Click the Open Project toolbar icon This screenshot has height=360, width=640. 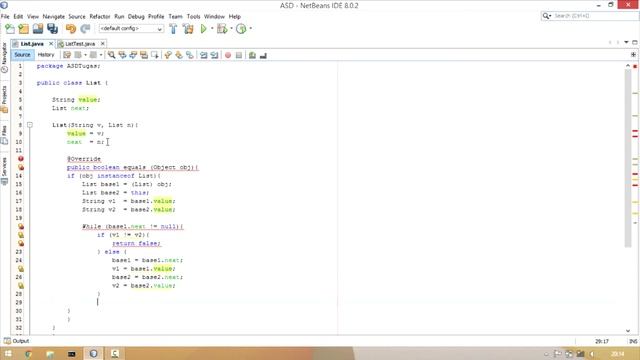point(38,29)
